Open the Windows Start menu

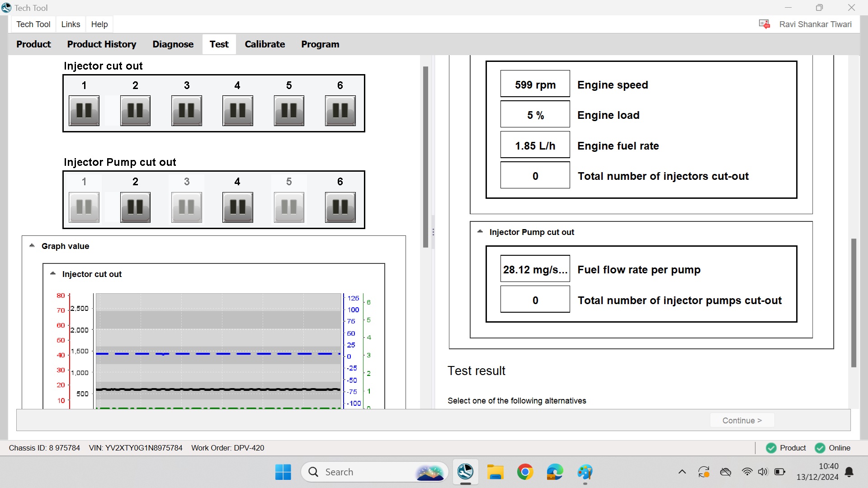tap(283, 472)
